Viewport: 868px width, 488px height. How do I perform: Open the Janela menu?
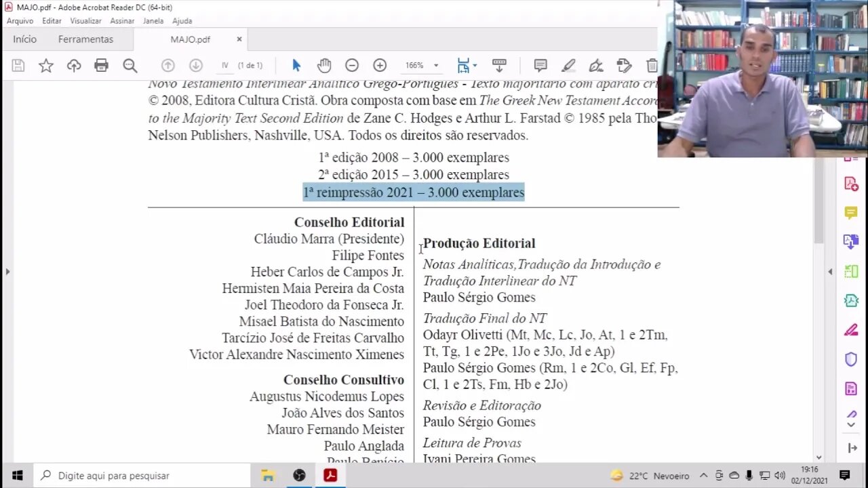[153, 21]
